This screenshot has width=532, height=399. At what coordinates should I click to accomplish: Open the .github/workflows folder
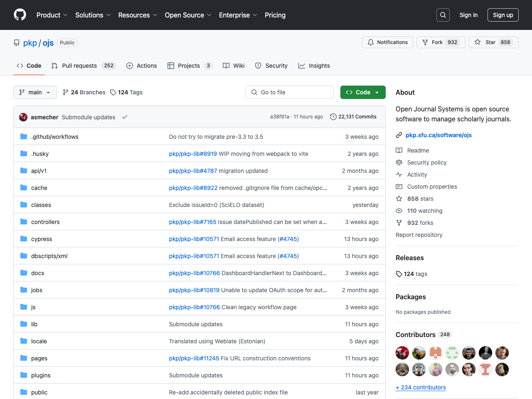tap(55, 137)
